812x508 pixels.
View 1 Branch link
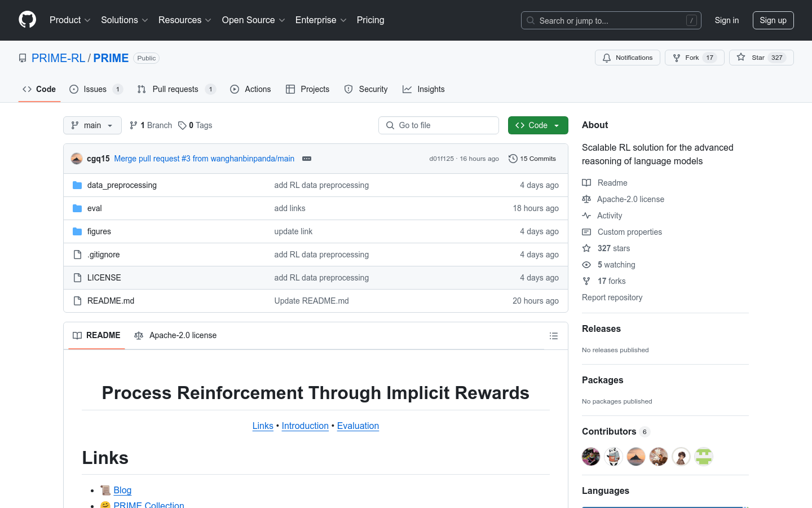coord(151,125)
